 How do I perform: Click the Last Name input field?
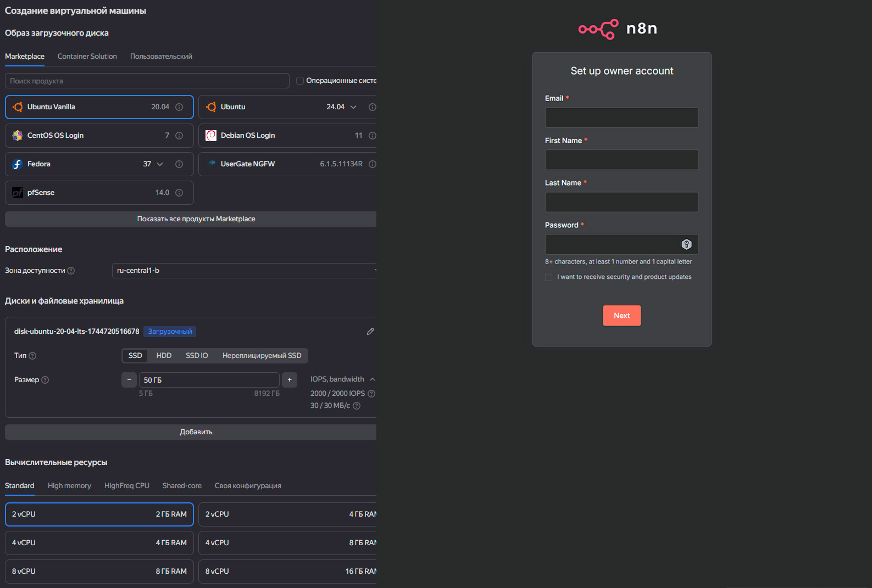tap(621, 202)
